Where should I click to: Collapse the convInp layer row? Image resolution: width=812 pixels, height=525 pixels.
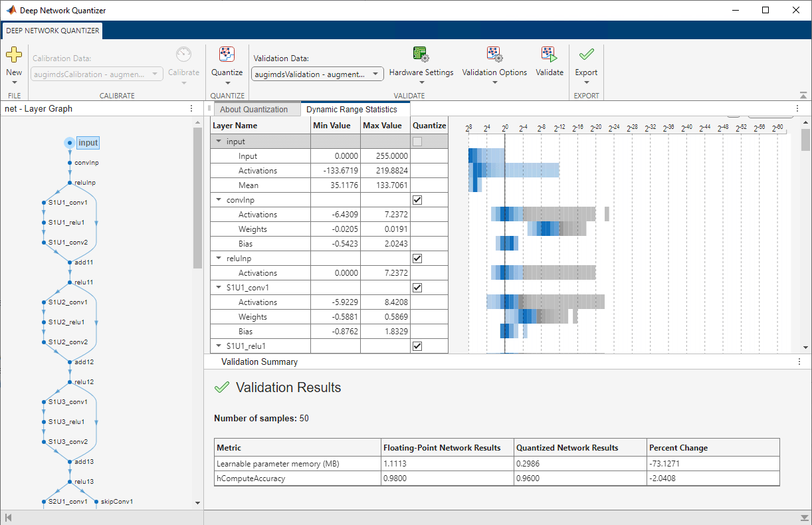219,200
